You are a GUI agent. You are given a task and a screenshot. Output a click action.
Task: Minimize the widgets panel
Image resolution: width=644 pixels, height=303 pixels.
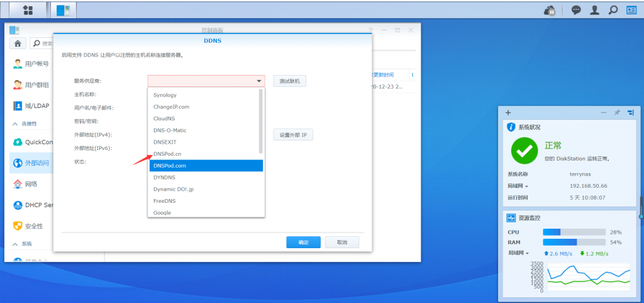(603, 112)
